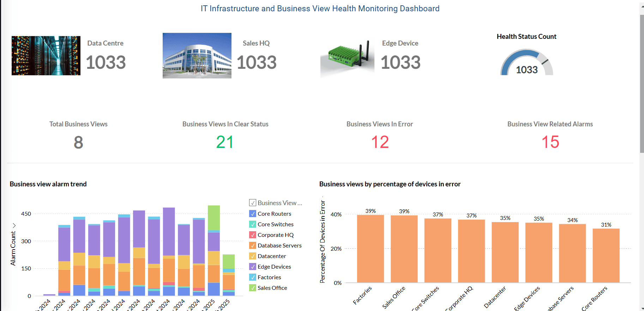644x311 pixels.
Task: Toggle the Business View select-all checkbox
Action: [x=253, y=203]
